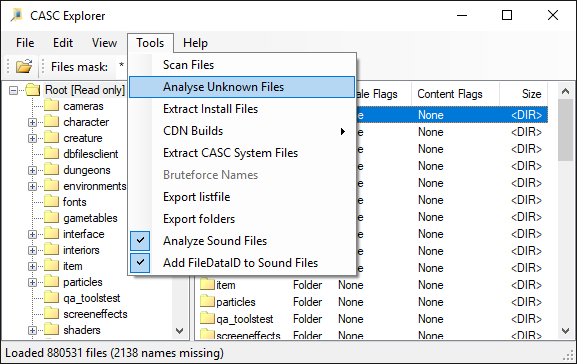This screenshot has width=577, height=364.
Task: Expand the creature folder node
Action: click(x=32, y=138)
